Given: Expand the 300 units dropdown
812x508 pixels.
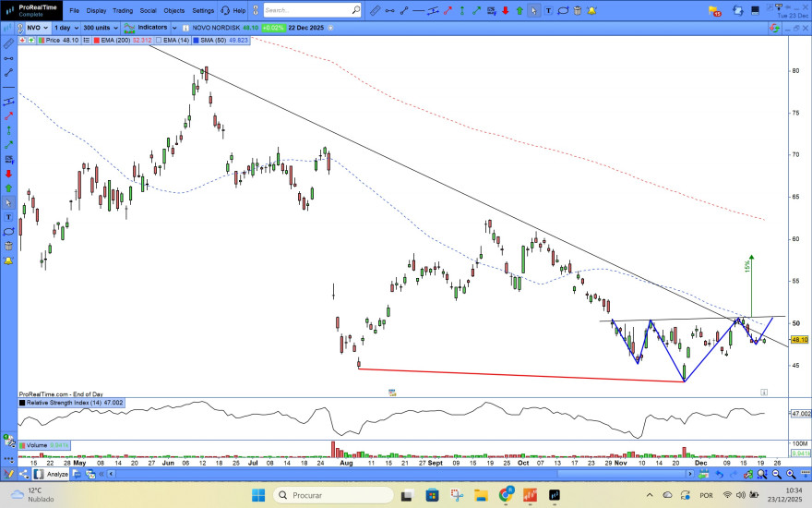Looking at the screenshot, I should point(101,28).
